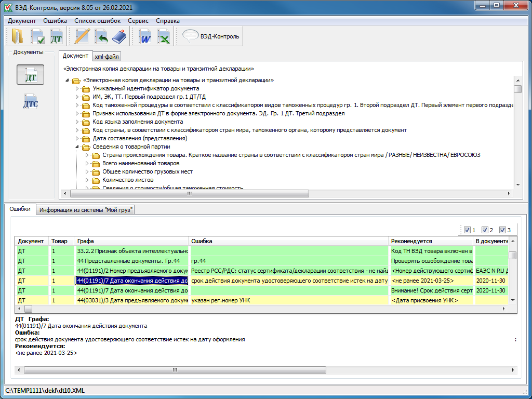
Task: Click the green return arrow document icon
Action: pos(101,36)
